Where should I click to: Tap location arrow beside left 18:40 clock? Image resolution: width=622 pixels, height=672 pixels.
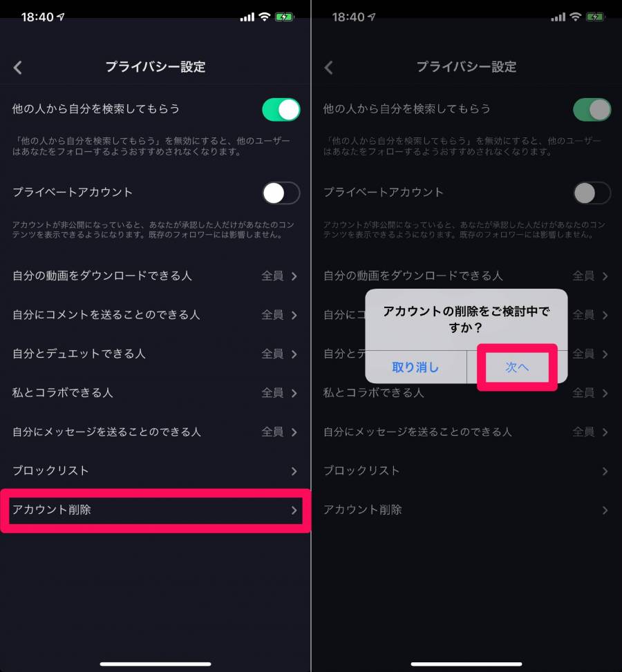(61, 17)
